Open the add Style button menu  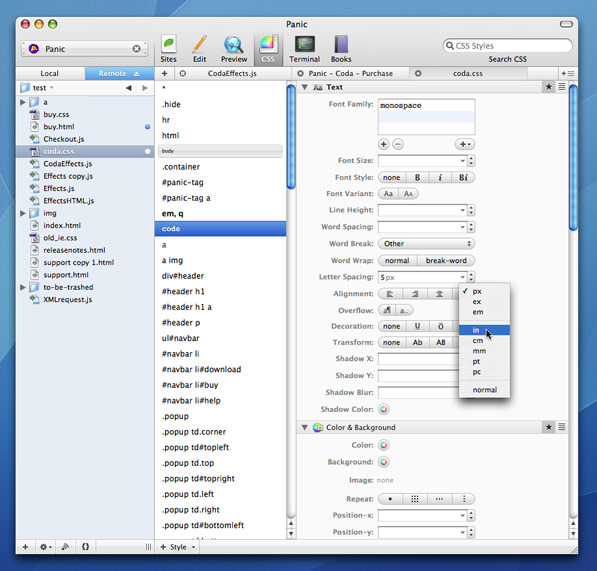[178, 547]
